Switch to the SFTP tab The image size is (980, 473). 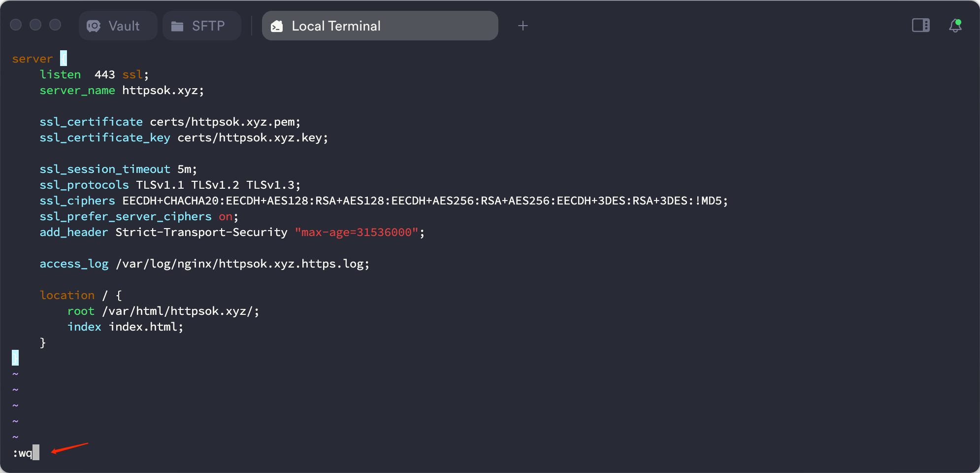(201, 26)
